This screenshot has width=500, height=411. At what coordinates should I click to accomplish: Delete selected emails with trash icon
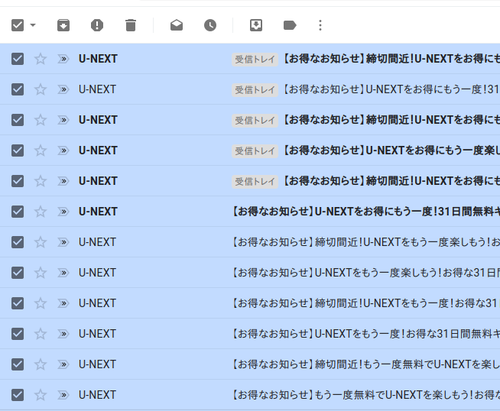[x=131, y=25]
